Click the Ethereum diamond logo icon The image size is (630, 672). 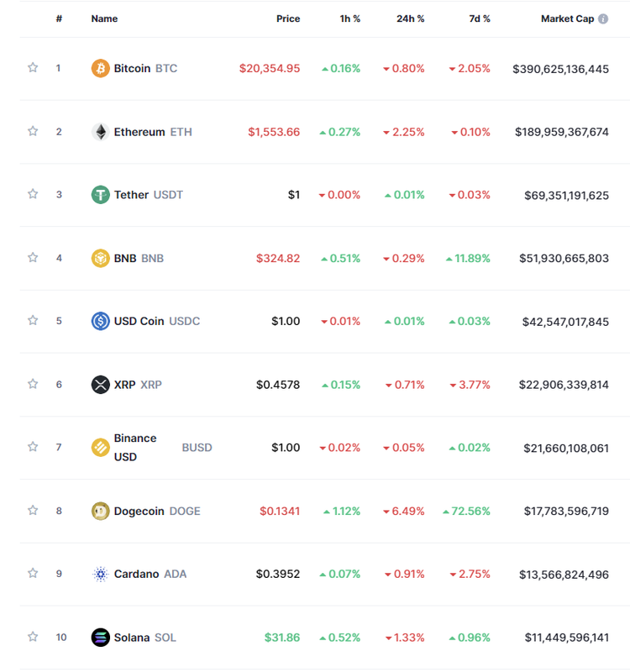[100, 132]
